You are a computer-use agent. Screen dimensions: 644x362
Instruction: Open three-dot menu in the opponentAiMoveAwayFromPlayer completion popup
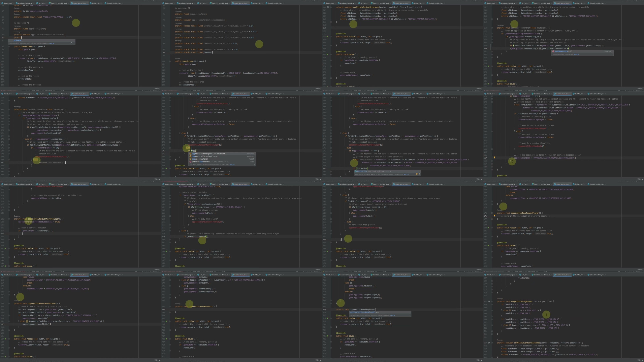410,315
